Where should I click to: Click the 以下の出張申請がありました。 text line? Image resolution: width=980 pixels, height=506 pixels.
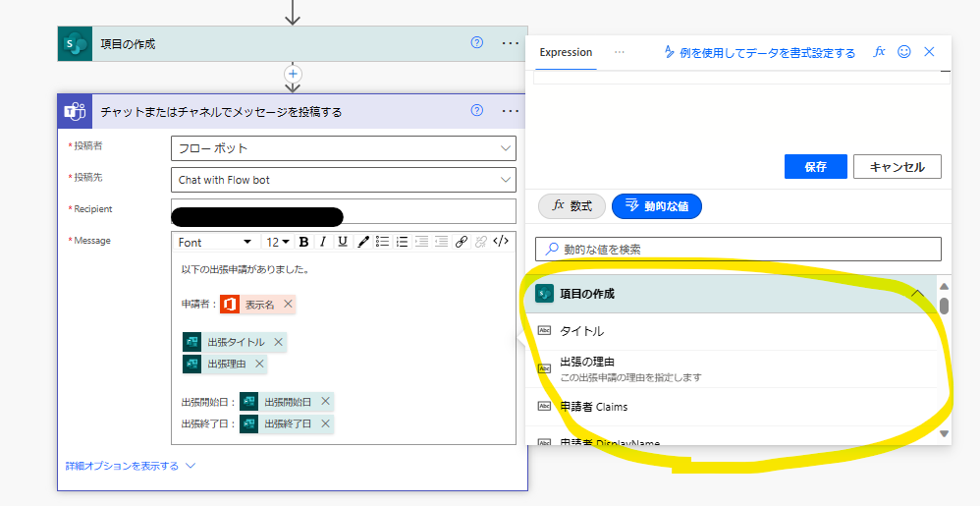(245, 269)
